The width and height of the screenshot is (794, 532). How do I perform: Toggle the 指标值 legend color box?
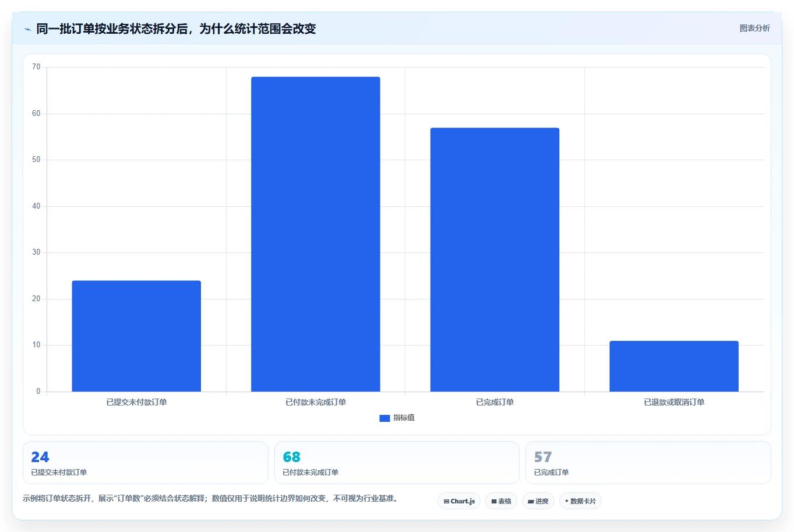(384, 418)
